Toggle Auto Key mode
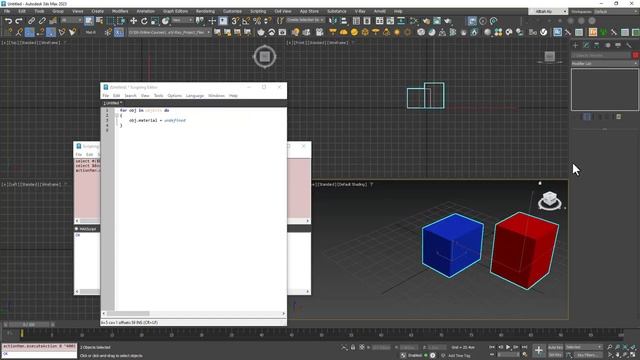 click(555, 347)
